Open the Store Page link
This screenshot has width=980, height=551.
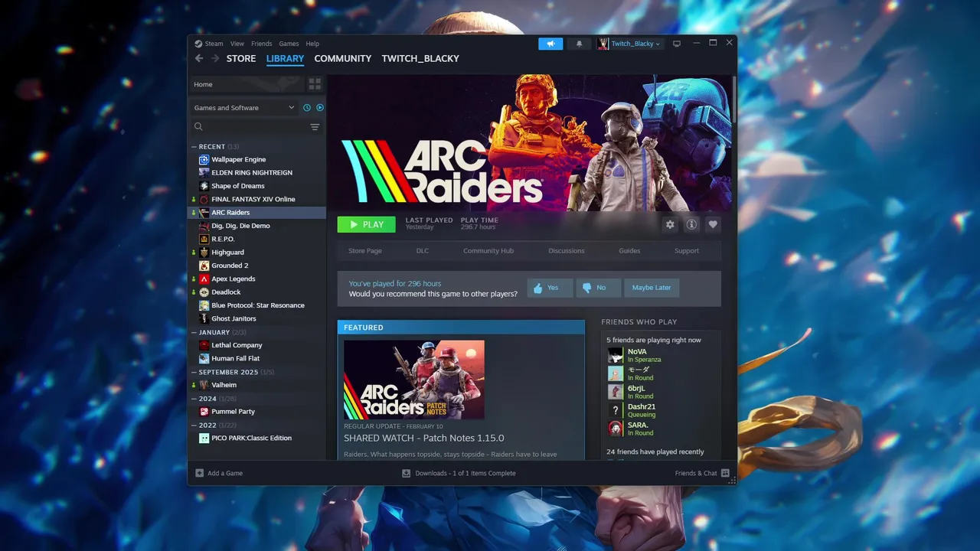[x=365, y=251]
